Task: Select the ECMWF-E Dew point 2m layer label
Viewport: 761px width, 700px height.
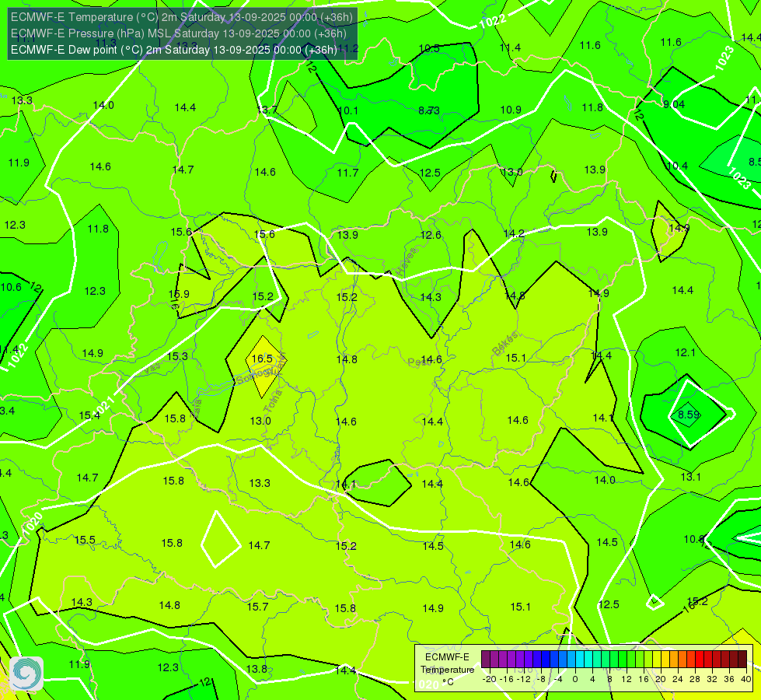Action: click(174, 50)
